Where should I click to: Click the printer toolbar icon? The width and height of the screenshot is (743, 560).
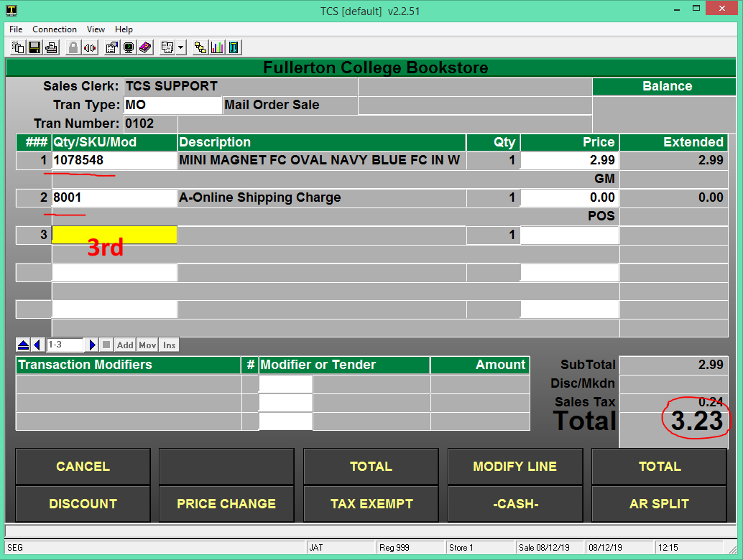[x=51, y=47]
